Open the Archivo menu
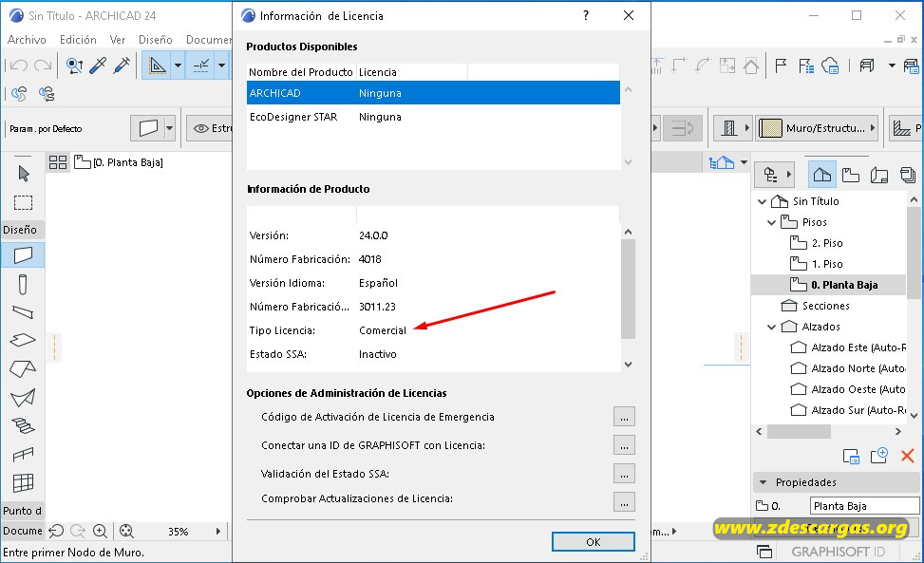This screenshot has width=924, height=563. click(x=27, y=40)
